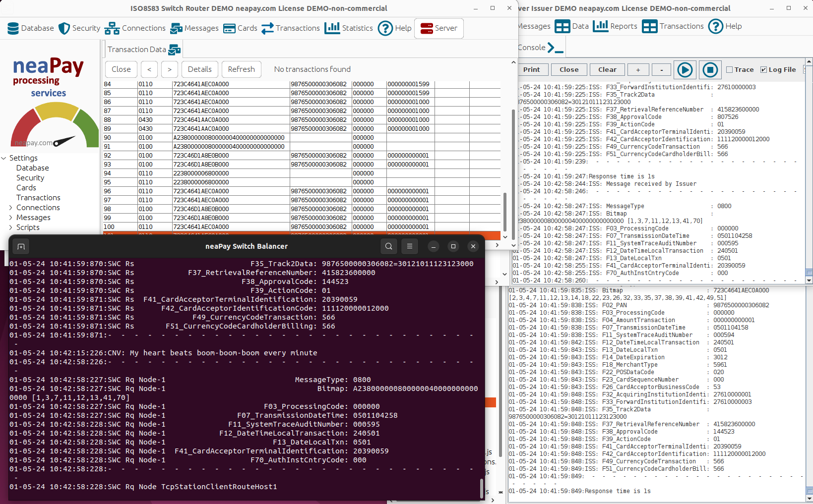The image size is (813, 504).
Task: Expand the Connections tree node
Action: pos(10,208)
